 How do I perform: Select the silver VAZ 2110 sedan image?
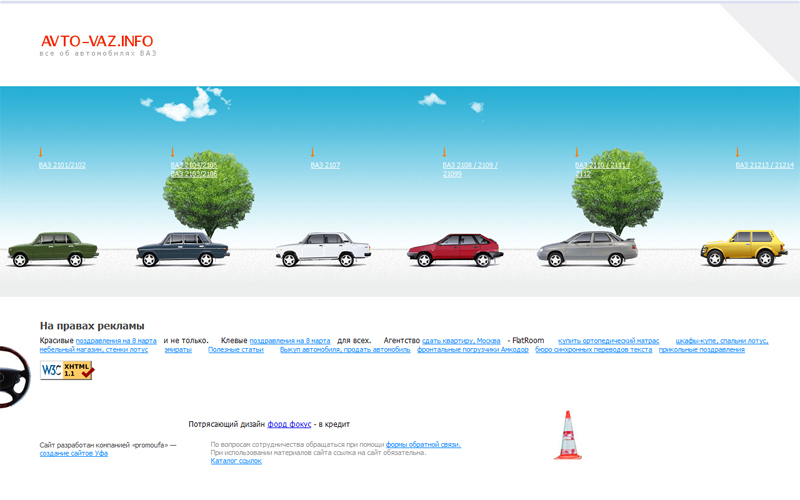[x=588, y=249]
